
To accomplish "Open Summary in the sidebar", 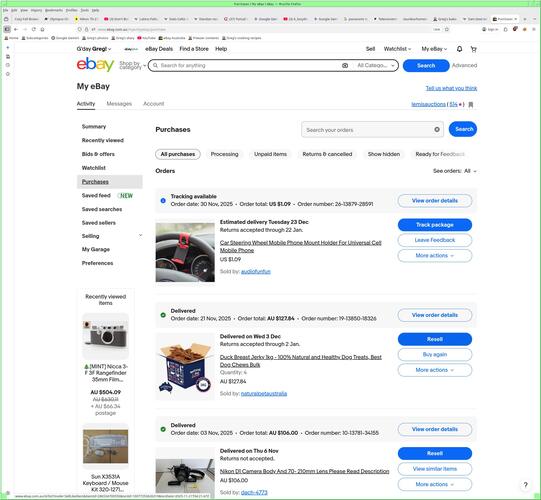I will tap(94, 127).
